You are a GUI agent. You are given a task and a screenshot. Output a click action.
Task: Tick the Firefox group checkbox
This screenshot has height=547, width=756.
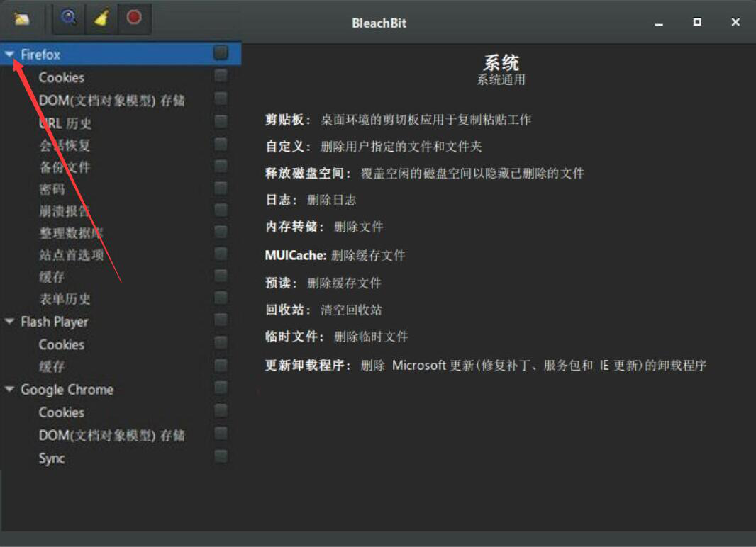[x=221, y=53]
